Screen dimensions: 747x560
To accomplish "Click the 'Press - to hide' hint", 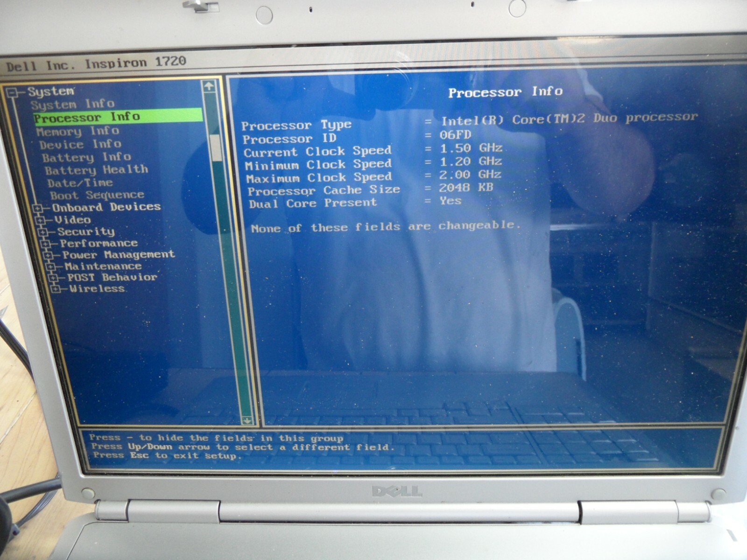I will tap(216, 438).
